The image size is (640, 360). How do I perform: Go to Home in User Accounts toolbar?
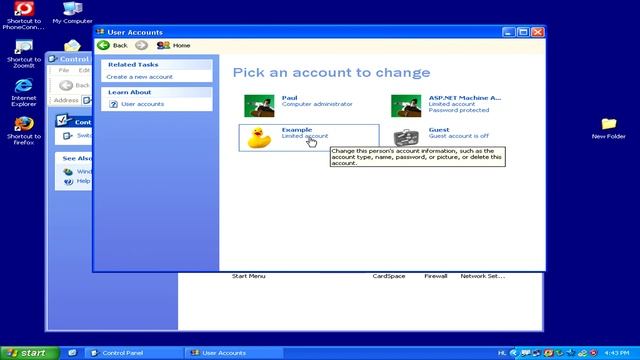(x=173, y=45)
